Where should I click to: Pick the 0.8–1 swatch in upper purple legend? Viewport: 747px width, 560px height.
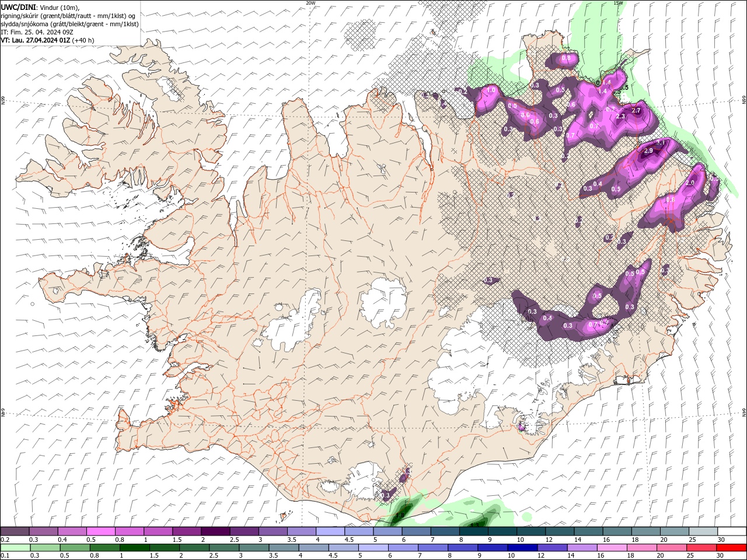tap(129, 531)
